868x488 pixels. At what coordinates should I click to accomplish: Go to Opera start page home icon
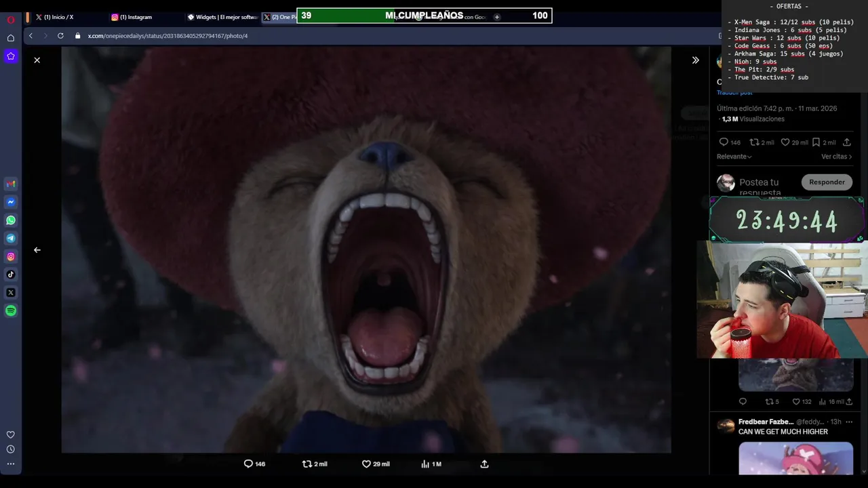click(x=11, y=38)
